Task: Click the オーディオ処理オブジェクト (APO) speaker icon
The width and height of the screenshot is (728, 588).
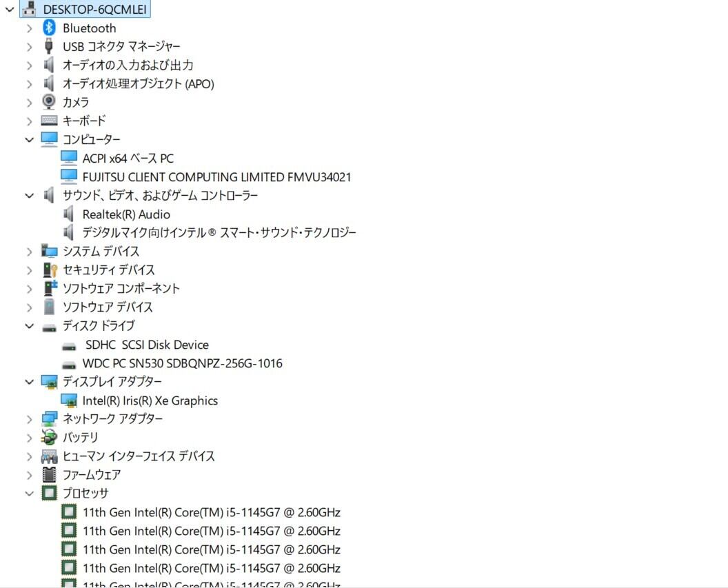Action: 49,83
